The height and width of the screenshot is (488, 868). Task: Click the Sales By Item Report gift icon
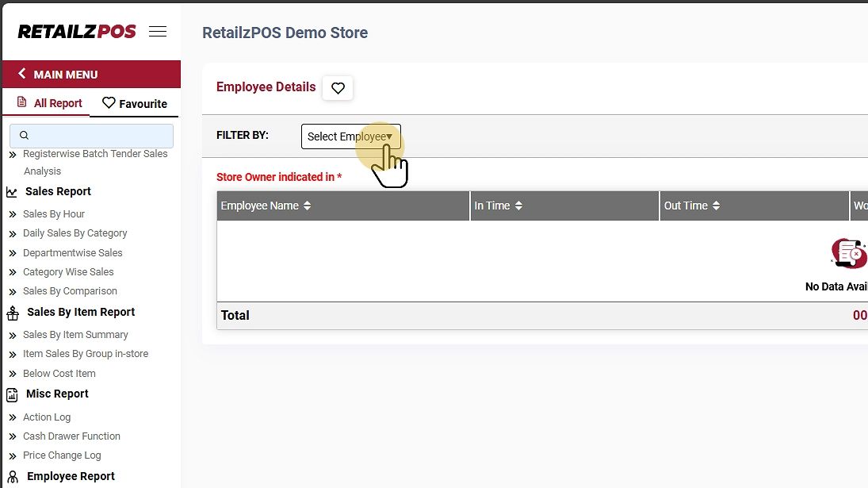point(13,313)
